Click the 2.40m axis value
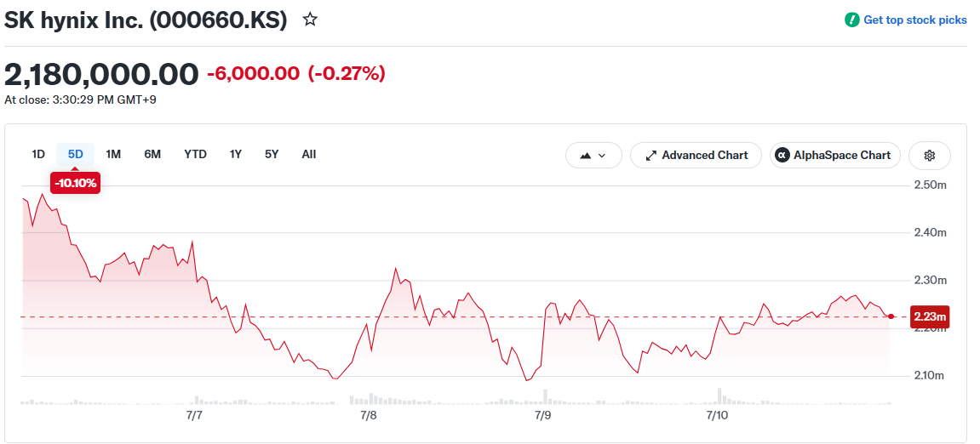The image size is (980, 444). pyautogui.click(x=930, y=233)
